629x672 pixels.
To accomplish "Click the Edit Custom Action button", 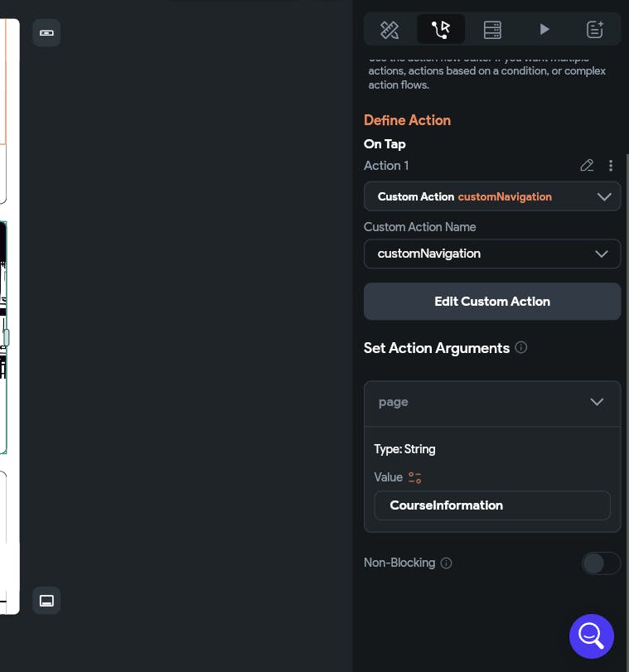I will (x=492, y=302).
